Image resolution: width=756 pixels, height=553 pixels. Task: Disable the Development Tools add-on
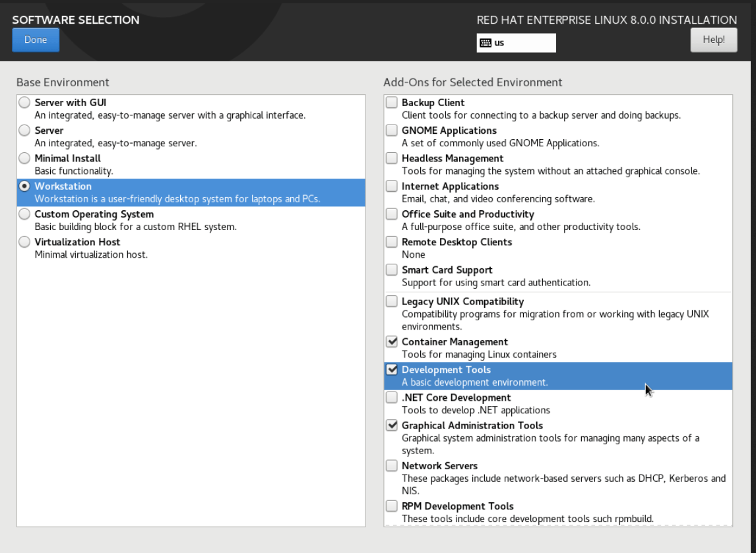tap(391, 369)
